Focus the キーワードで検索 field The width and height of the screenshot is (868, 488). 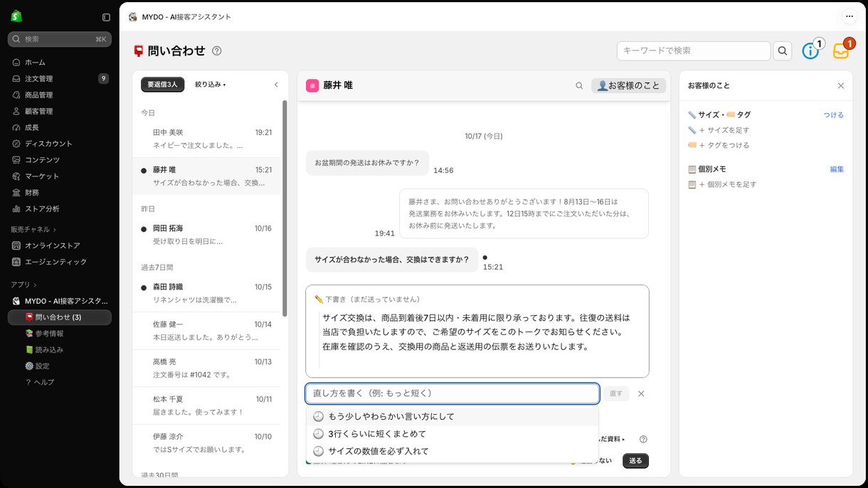pos(694,51)
